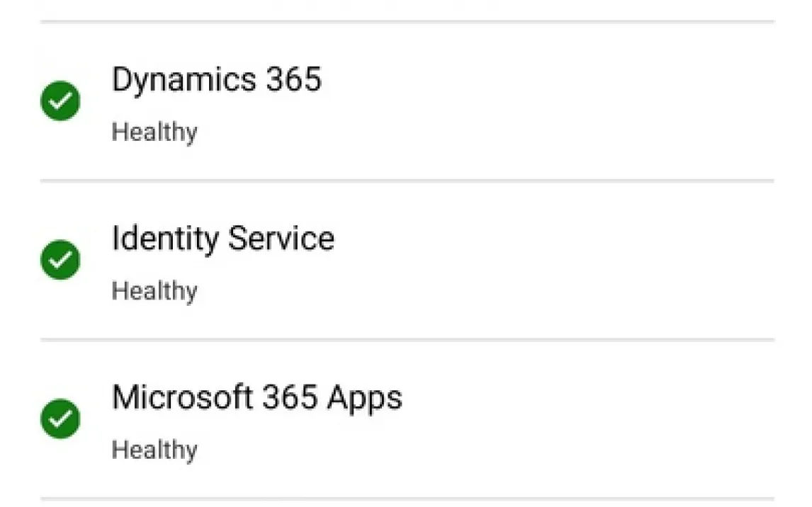The height and width of the screenshot is (507, 812).
Task: Click the green checkmark beside Identity Service
Action: pos(60,260)
